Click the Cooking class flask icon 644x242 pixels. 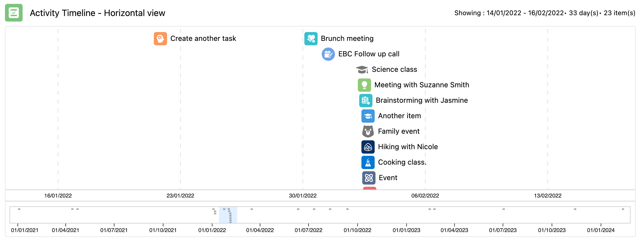click(368, 162)
